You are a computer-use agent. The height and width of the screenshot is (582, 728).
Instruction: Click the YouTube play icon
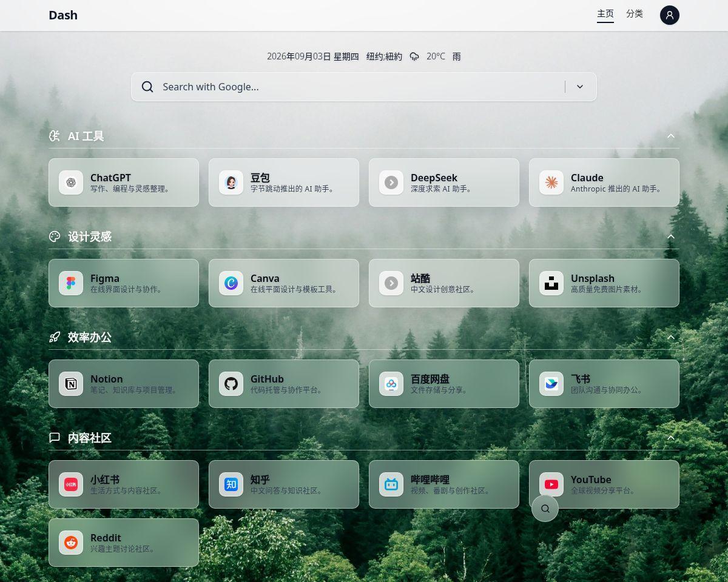tap(551, 484)
